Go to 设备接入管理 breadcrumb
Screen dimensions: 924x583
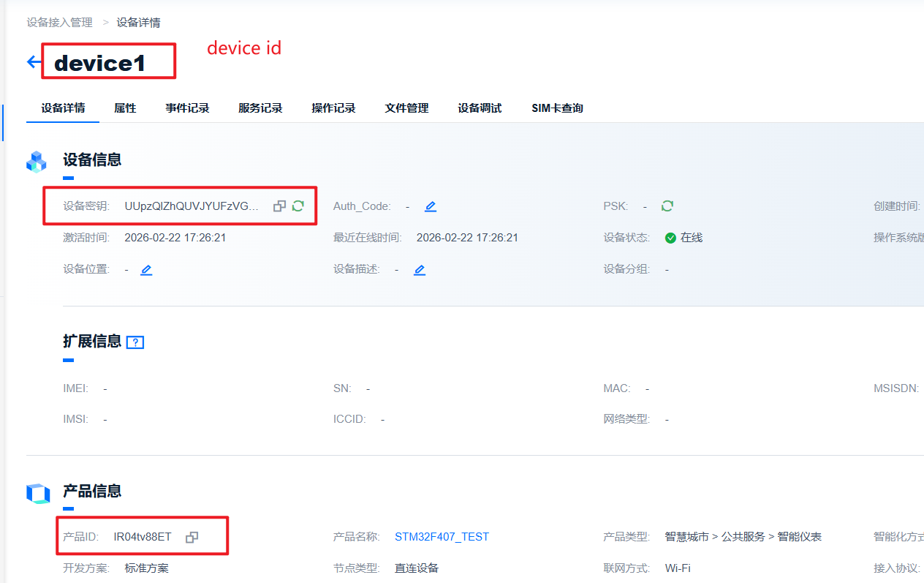pos(60,22)
